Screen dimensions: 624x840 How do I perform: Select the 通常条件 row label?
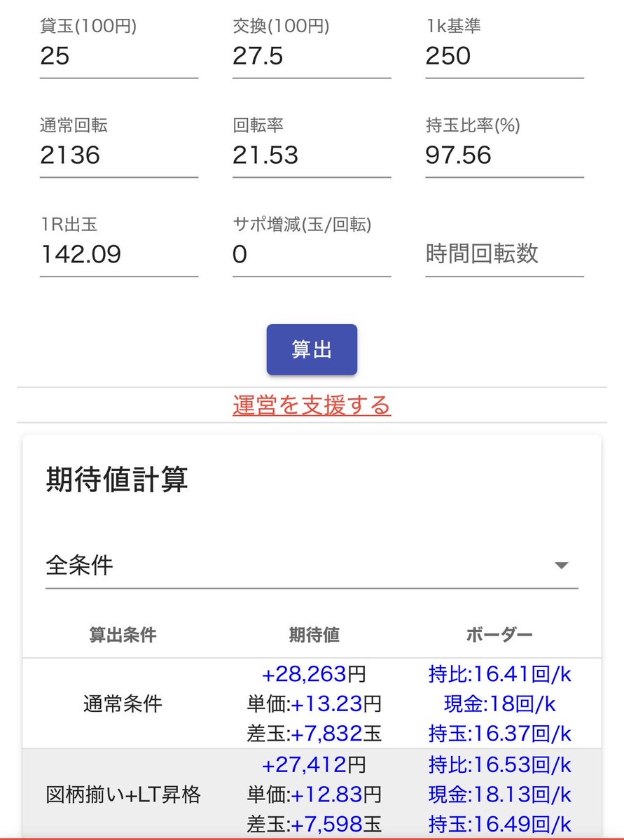(x=123, y=704)
